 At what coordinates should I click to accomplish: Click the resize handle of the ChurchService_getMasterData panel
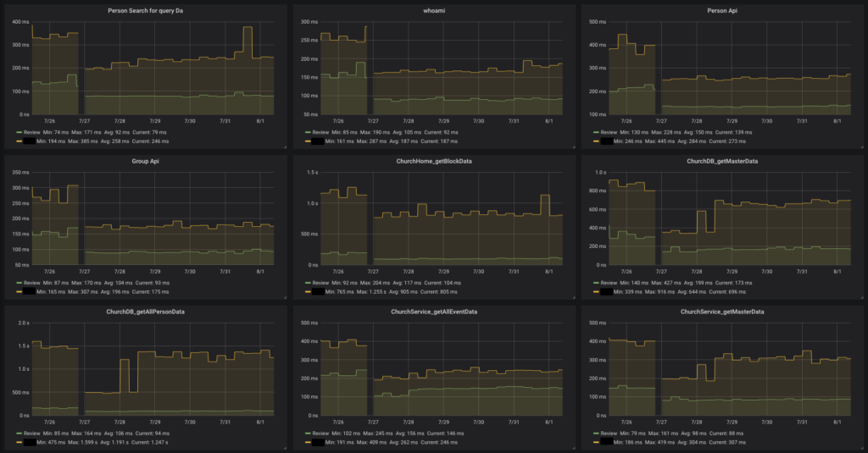(x=862, y=447)
